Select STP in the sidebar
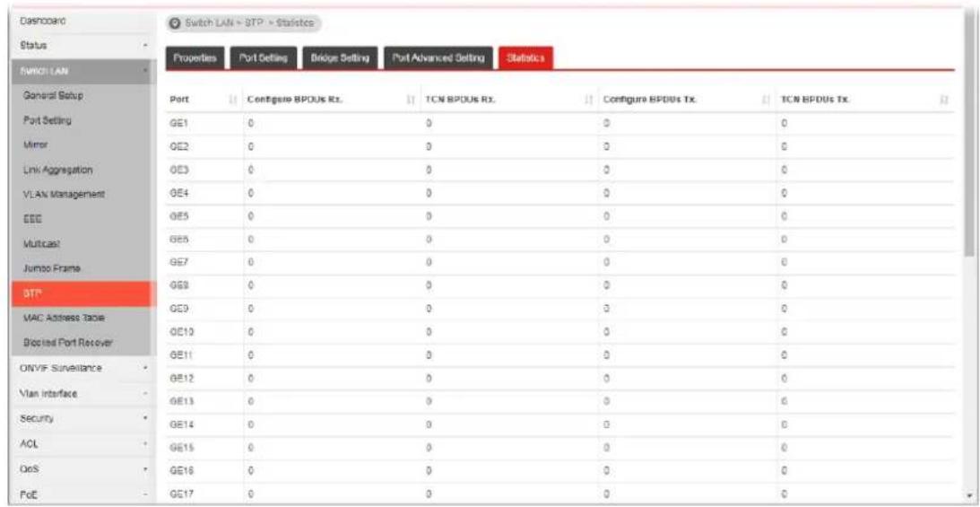The height and width of the screenshot is (507, 980). (x=81, y=293)
